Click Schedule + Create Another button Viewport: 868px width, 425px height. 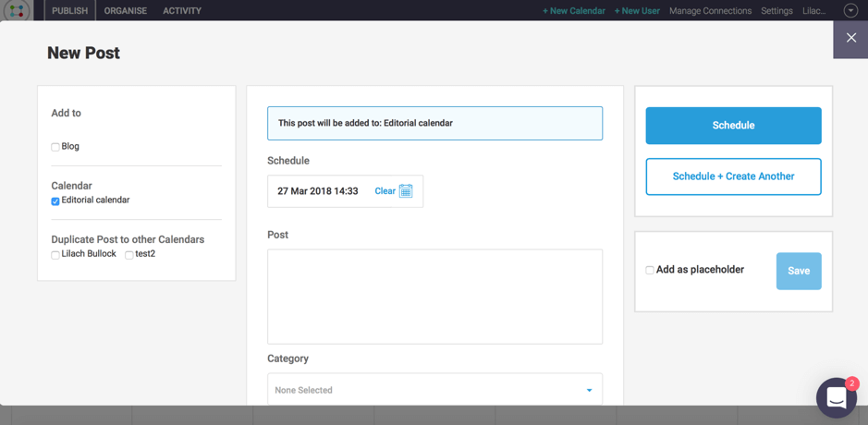coord(733,176)
